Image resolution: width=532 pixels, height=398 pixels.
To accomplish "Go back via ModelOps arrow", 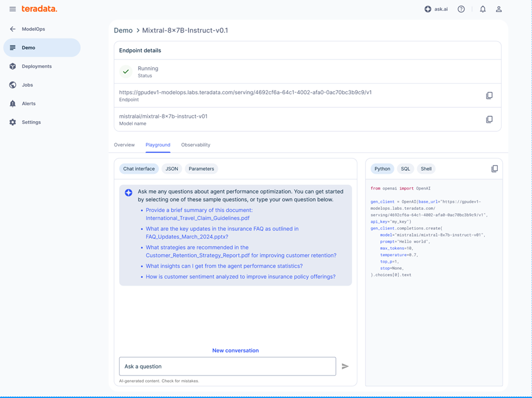I will (12, 29).
